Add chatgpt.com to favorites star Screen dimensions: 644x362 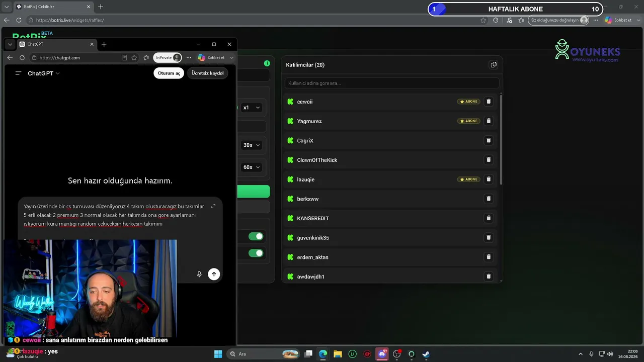pyautogui.click(x=134, y=58)
